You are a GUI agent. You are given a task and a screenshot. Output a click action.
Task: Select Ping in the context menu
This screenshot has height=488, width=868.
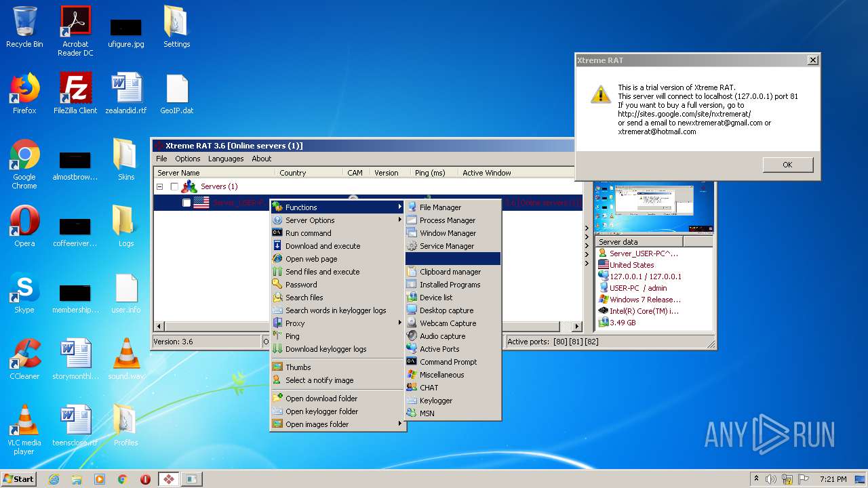point(338,336)
